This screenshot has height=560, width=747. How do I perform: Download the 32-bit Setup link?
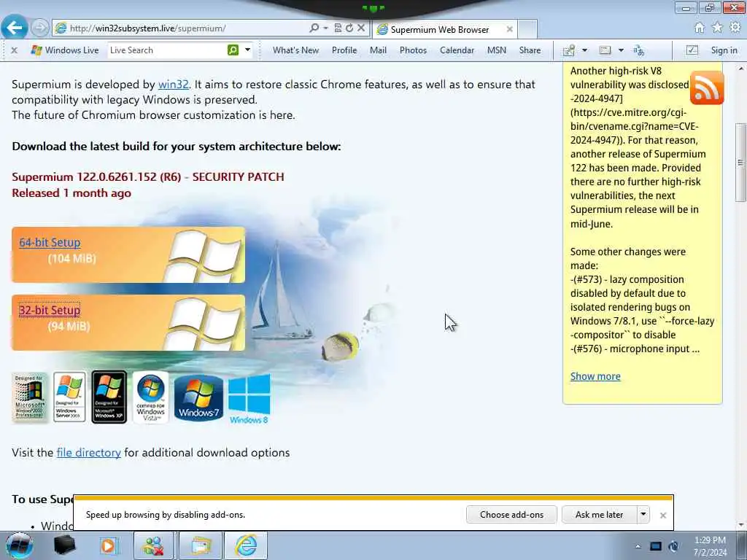point(50,310)
